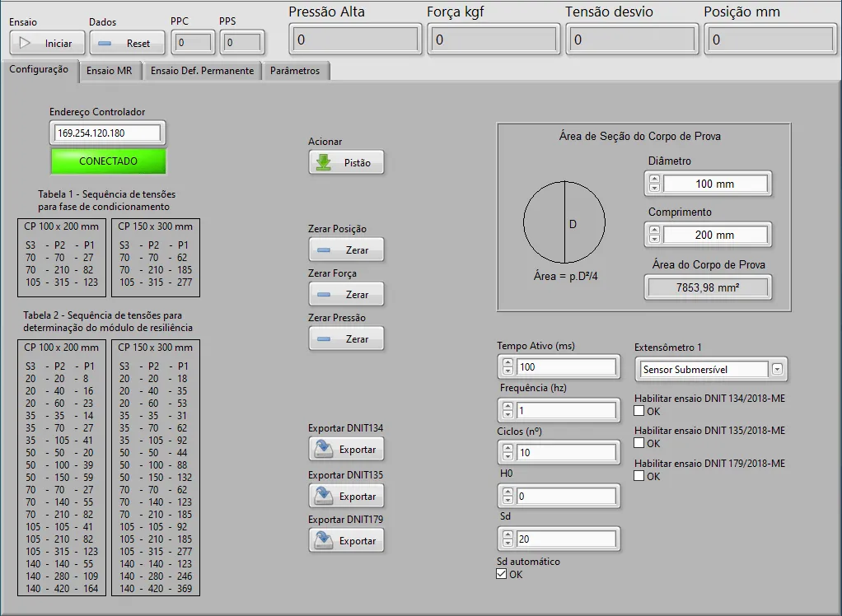Viewport: 842px width, 616px height.
Task: Click the Sd input field
Action: pos(566,539)
